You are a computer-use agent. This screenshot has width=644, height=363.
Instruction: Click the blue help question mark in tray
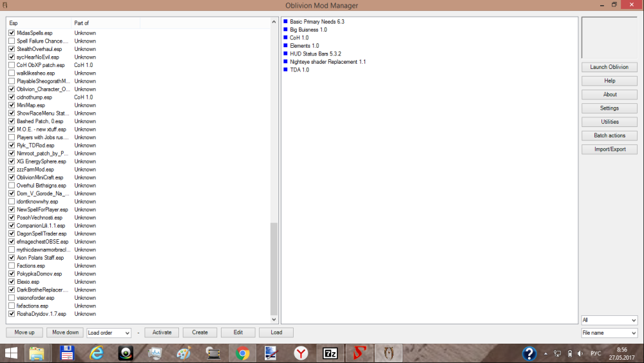tap(529, 353)
